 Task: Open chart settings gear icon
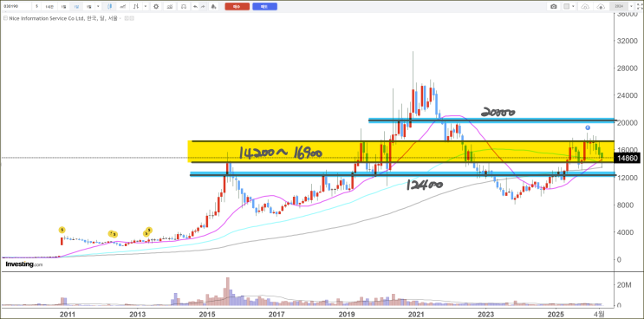click(156, 7)
